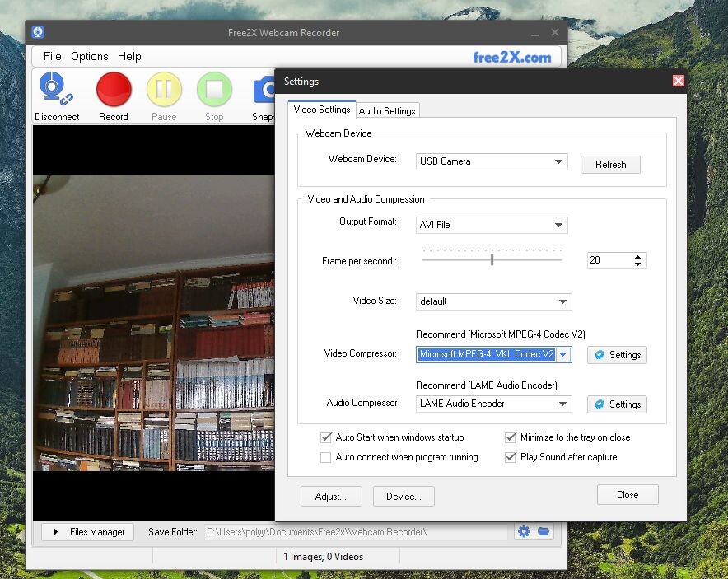
Task: Increase frames per second with up arrow
Action: (638, 257)
